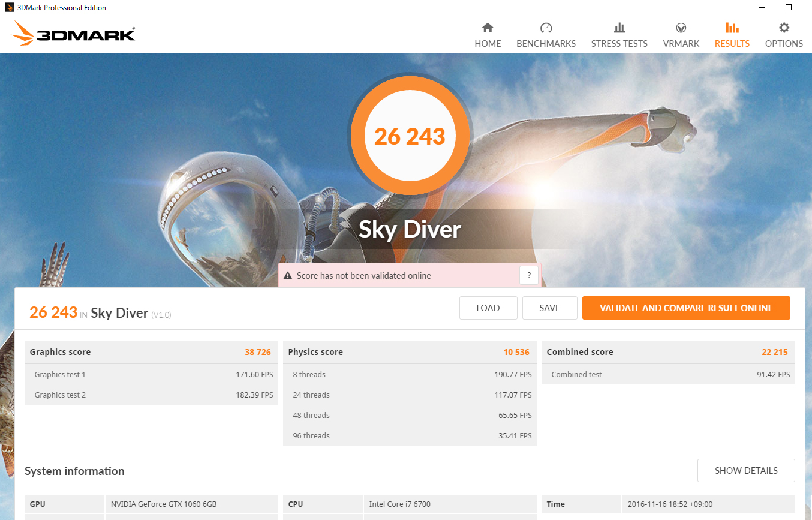Select the '8 threads' row label

[309, 375]
